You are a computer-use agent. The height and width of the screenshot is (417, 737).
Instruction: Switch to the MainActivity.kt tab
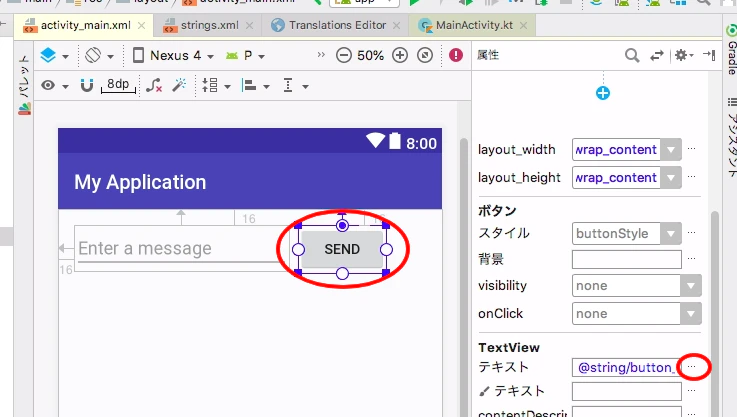click(474, 25)
